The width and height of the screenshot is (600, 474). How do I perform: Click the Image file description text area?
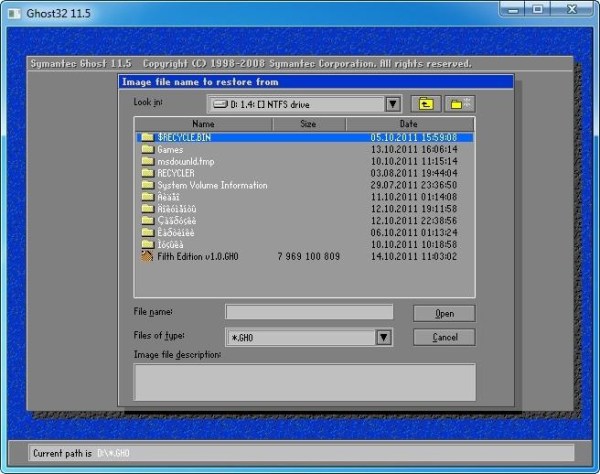coord(305,381)
